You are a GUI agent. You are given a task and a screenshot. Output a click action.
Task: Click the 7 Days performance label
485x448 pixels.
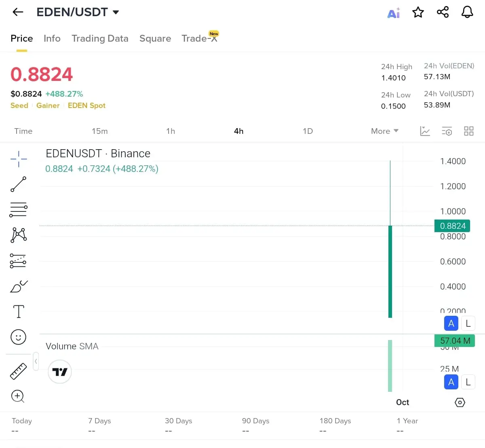(100, 421)
